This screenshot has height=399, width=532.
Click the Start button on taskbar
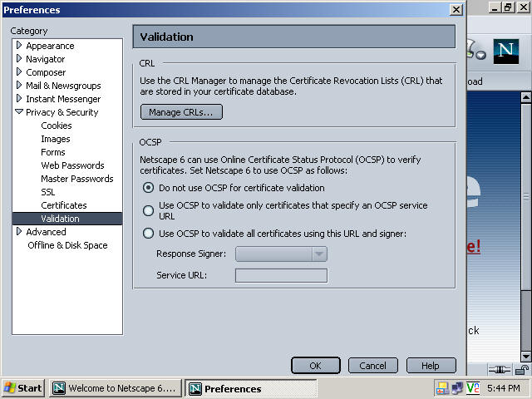(23, 388)
